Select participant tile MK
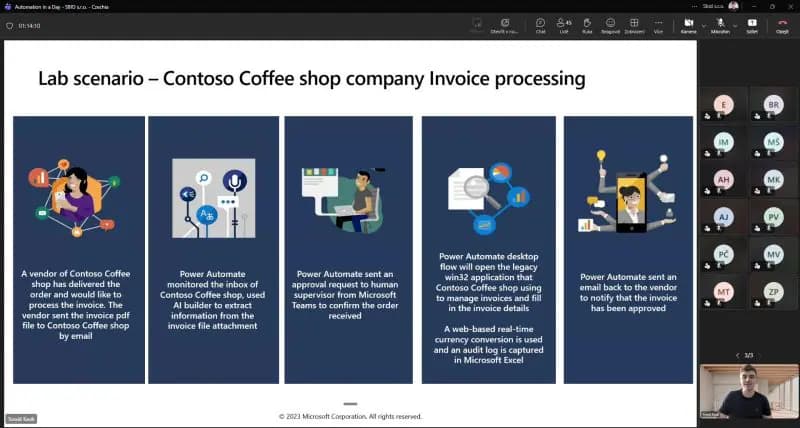 (773, 180)
